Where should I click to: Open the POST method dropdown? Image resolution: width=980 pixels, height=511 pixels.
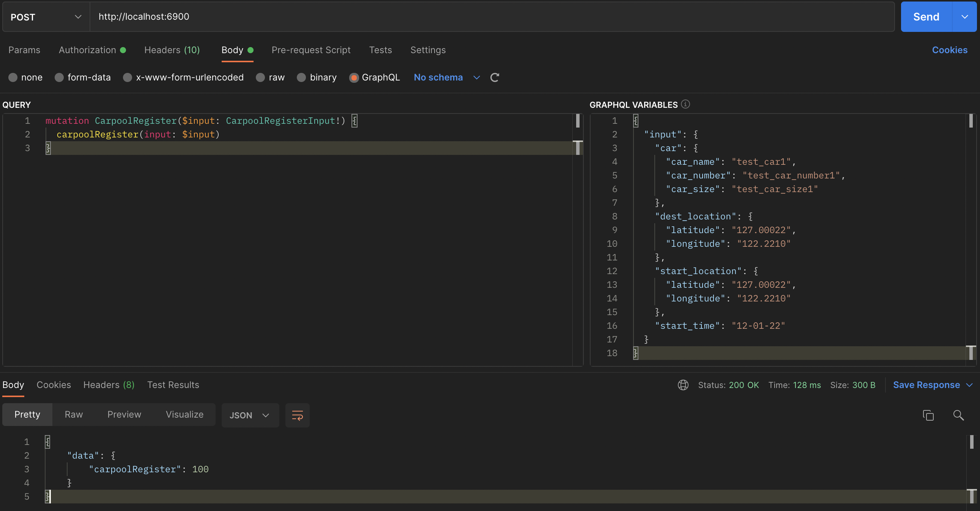(x=46, y=17)
